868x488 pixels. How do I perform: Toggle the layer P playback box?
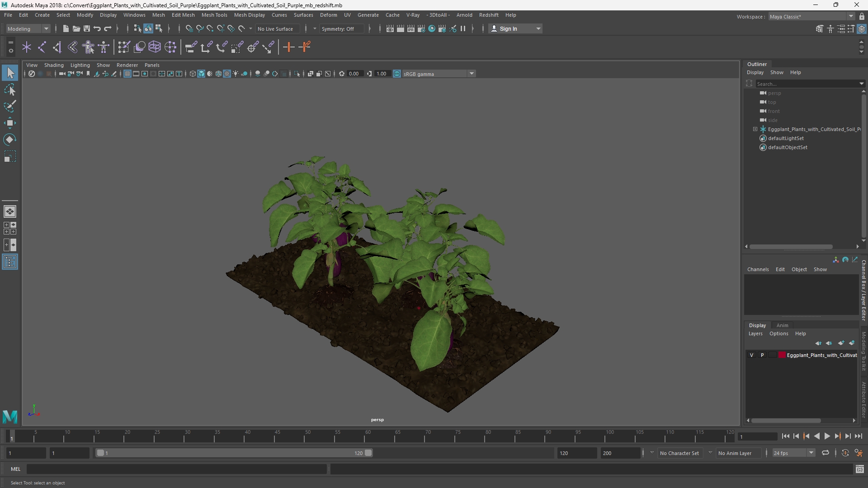762,355
